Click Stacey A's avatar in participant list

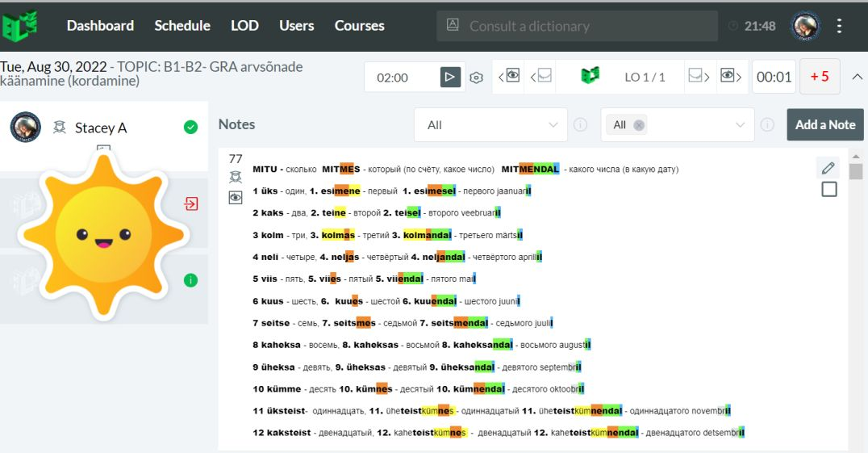26,128
